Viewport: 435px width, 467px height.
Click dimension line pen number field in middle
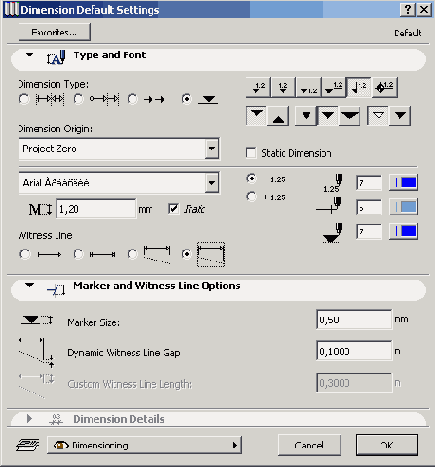click(x=369, y=207)
